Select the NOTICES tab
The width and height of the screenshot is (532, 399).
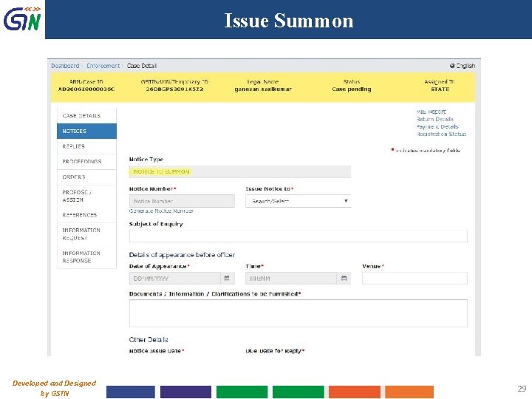click(x=86, y=131)
